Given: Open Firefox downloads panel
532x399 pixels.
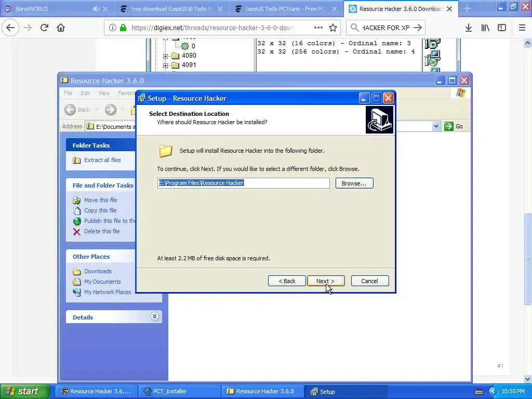Looking at the screenshot, I should click(469, 28).
